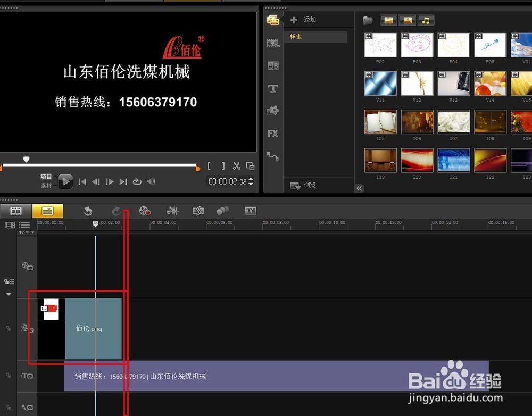532x416 pixels.
Task: Select library thumbnail V12
Action: coord(417,84)
